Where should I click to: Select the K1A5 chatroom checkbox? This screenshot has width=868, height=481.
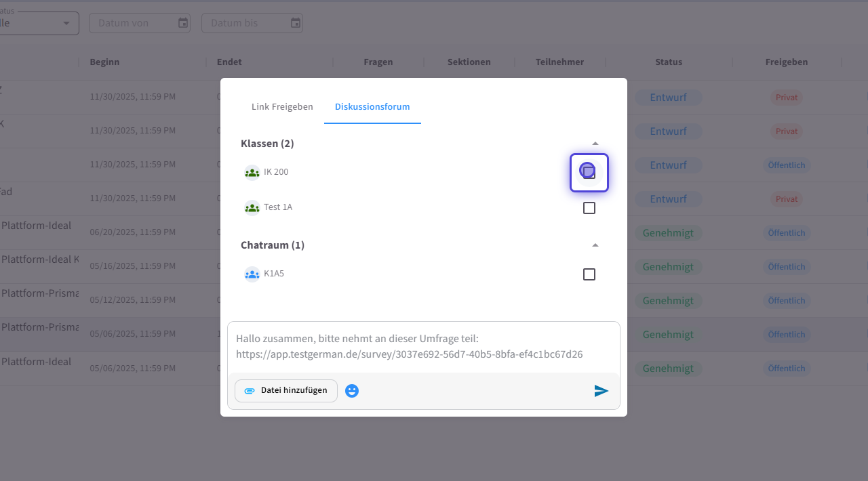click(589, 274)
